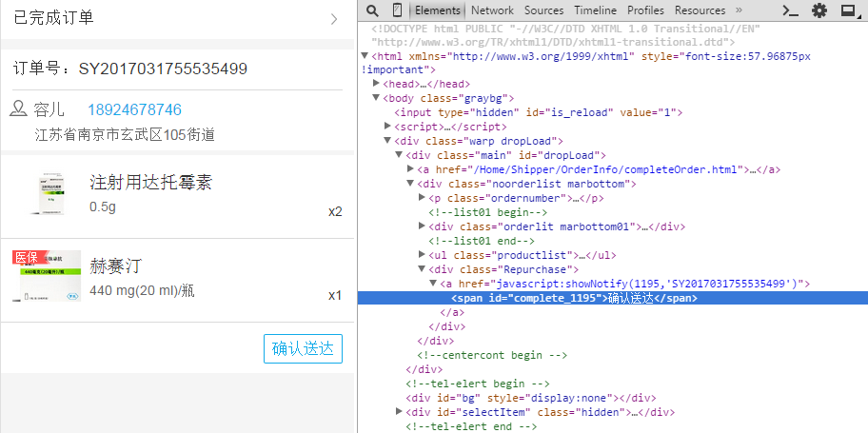Open DevTools settings gear

click(x=819, y=10)
